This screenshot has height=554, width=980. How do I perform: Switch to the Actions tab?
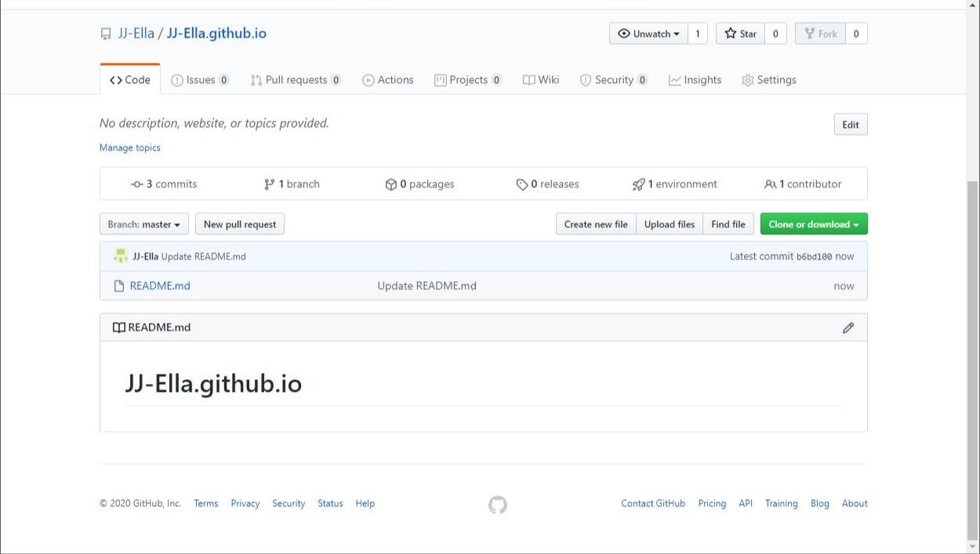click(x=388, y=80)
